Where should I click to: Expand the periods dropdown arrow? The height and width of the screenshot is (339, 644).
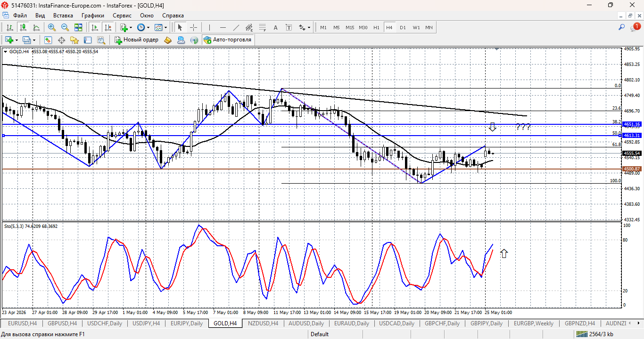coord(148,27)
